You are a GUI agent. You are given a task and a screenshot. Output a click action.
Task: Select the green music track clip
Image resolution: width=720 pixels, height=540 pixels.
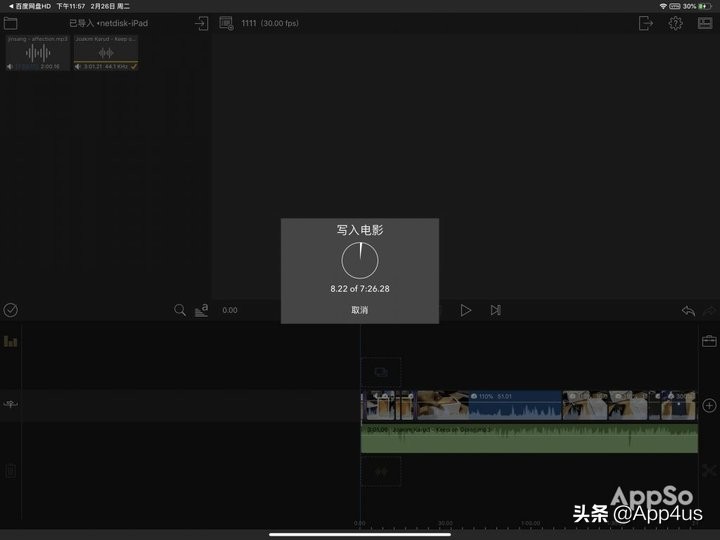[x=529, y=439]
